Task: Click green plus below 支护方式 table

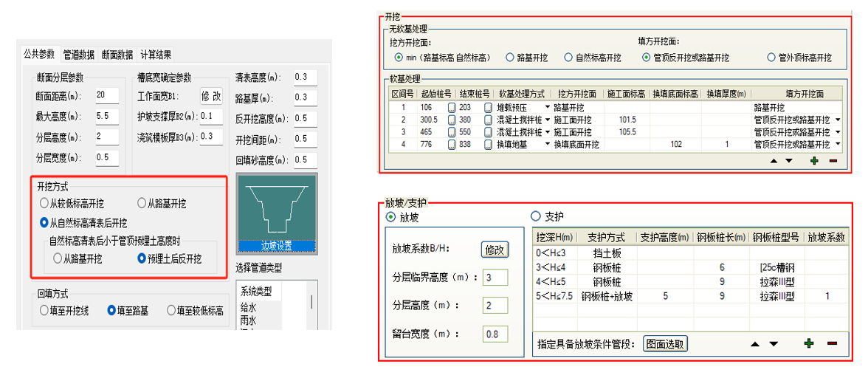Action: tap(809, 343)
